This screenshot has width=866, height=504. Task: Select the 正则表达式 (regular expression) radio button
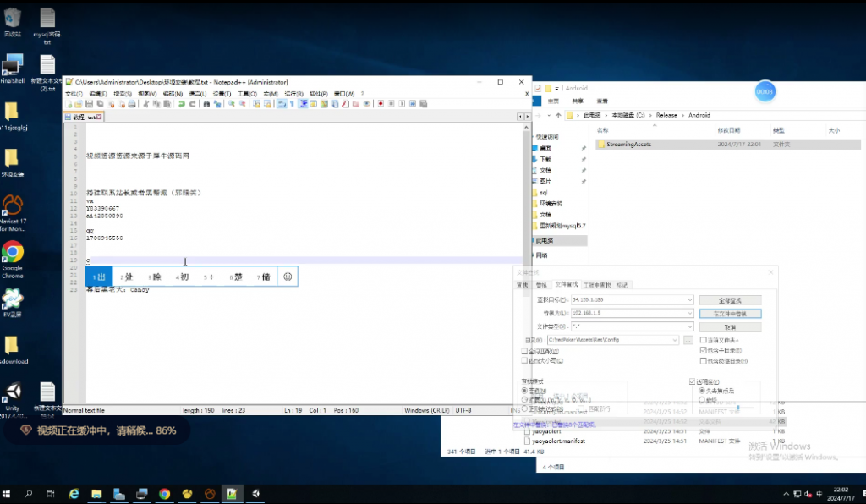tap(524, 409)
